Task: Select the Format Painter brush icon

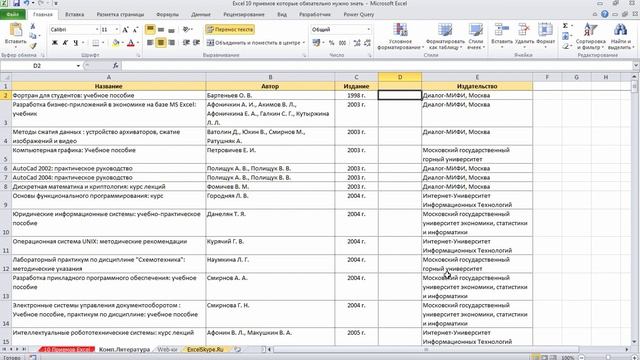Action: pos(33,45)
